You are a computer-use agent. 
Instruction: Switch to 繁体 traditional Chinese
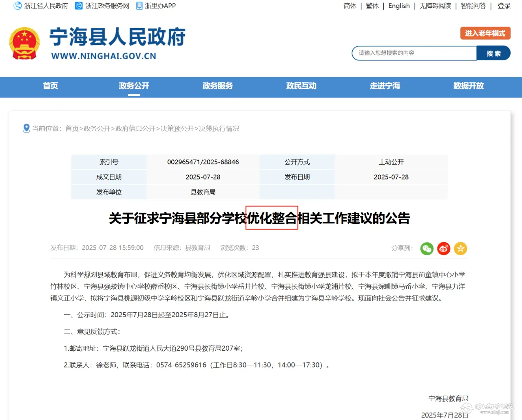372,6
